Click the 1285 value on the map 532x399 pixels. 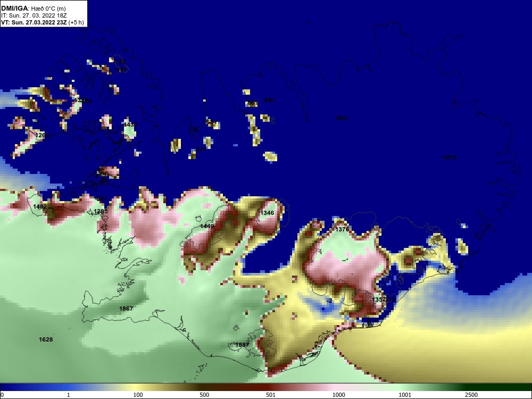tap(101, 211)
